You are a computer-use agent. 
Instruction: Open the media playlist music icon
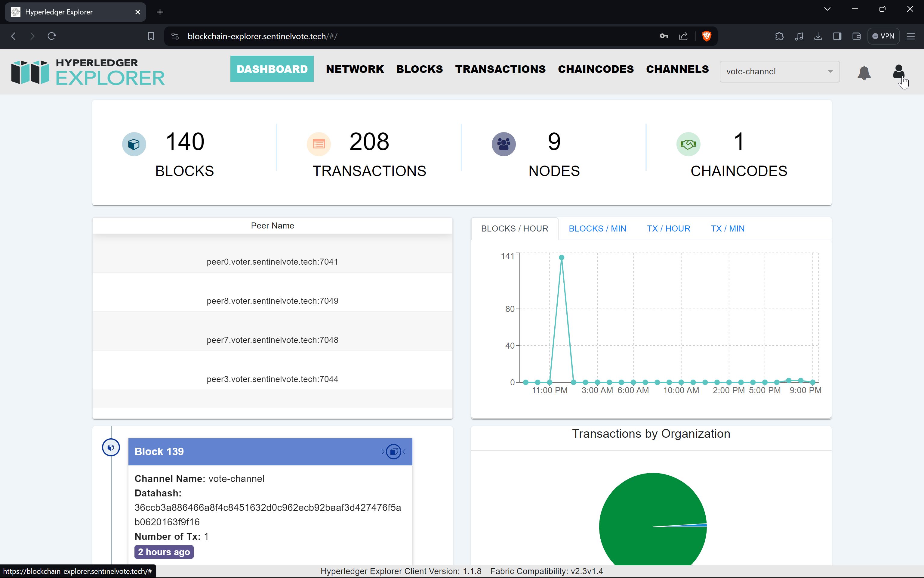tap(799, 36)
